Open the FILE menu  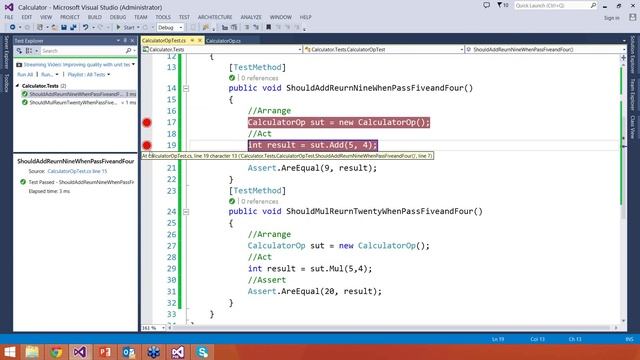point(9,17)
